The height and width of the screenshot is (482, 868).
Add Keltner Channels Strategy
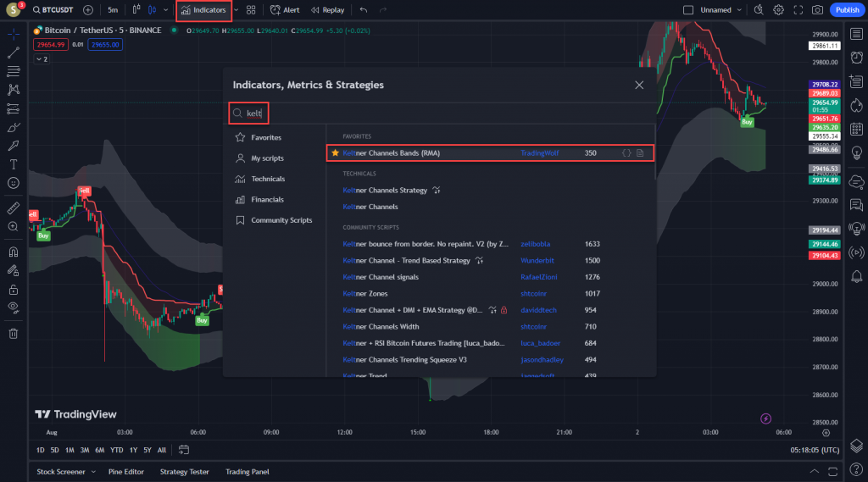[385, 191]
